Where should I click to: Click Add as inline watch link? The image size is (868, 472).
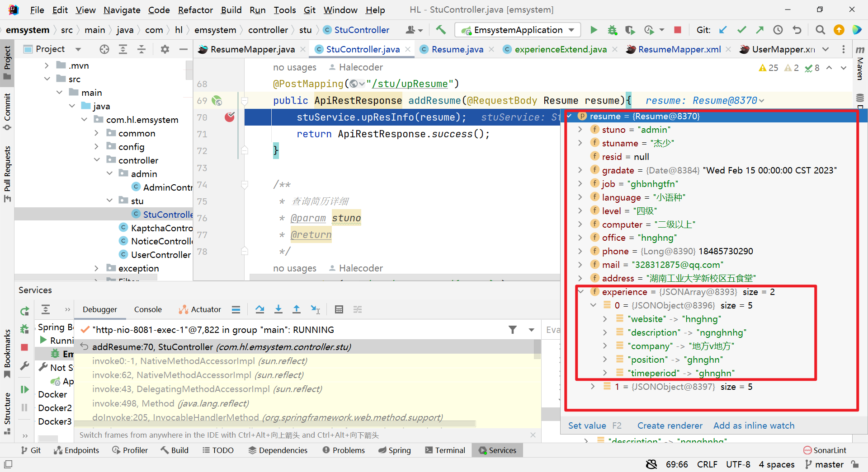[x=754, y=425]
